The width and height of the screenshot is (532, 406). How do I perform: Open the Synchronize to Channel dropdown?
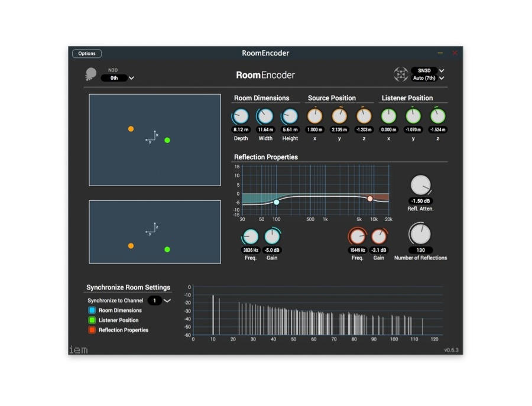(x=160, y=301)
